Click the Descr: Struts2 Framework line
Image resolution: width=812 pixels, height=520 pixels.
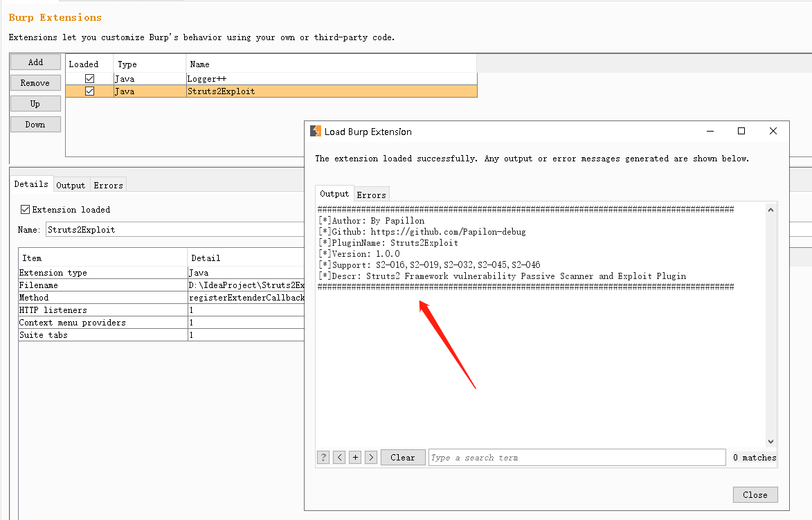pyautogui.click(x=503, y=276)
